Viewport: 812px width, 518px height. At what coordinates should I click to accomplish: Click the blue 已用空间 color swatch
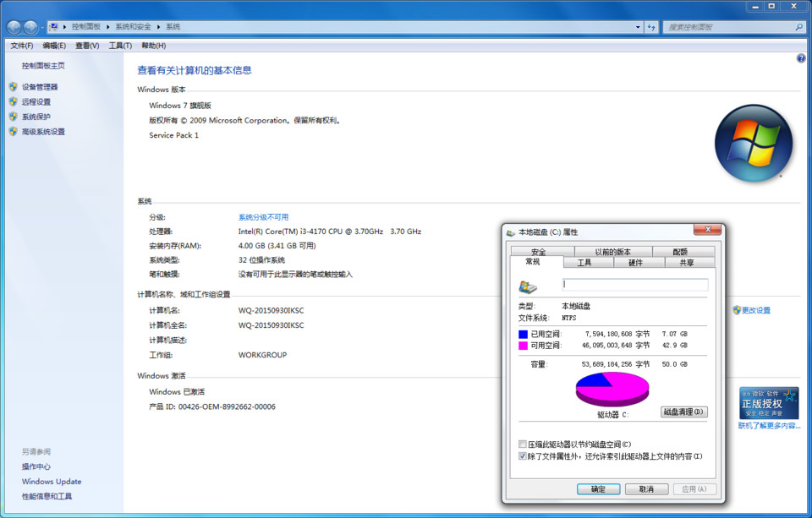523,335
